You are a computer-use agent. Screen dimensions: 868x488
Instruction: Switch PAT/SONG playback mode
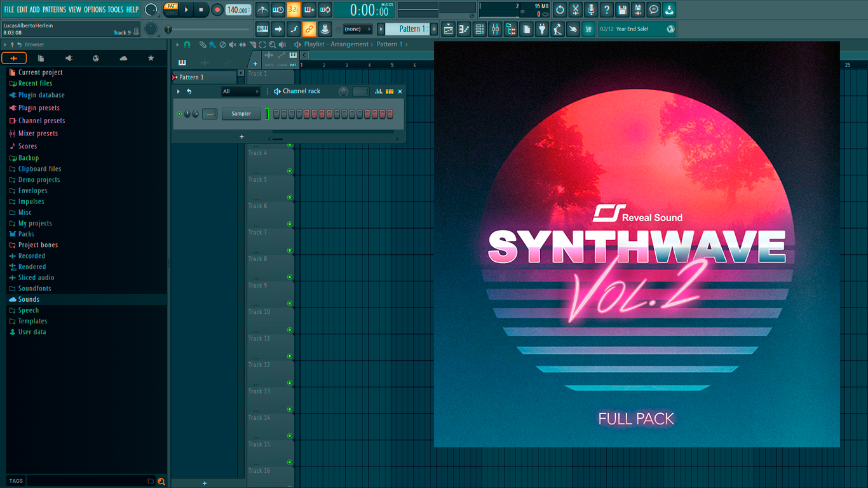tap(171, 10)
